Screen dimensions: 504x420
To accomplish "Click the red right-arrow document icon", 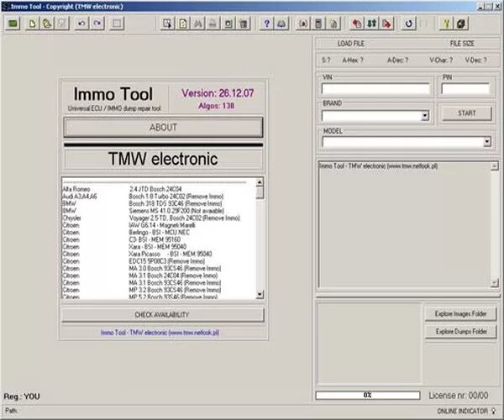I will [387, 24].
